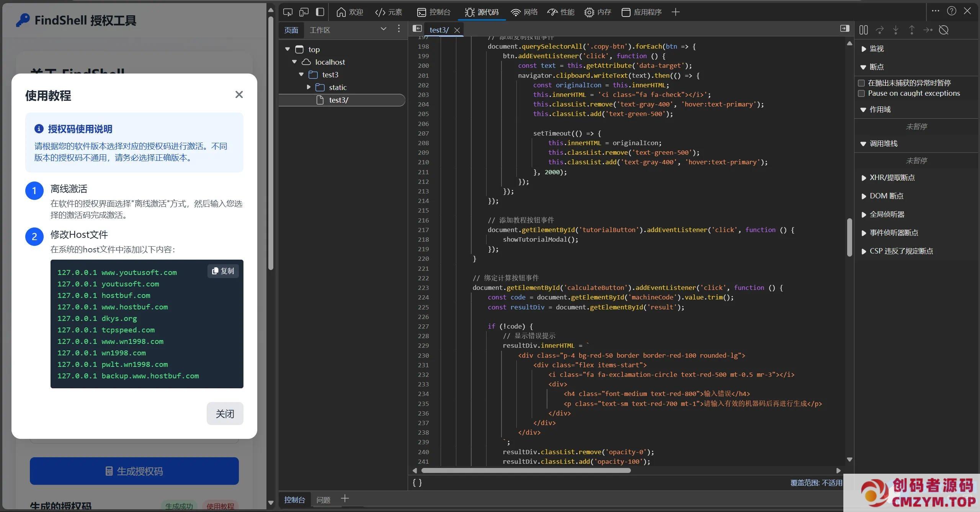Check pause on uncaught exceptions option
Viewport: 980px width, 512px height.
click(x=861, y=83)
